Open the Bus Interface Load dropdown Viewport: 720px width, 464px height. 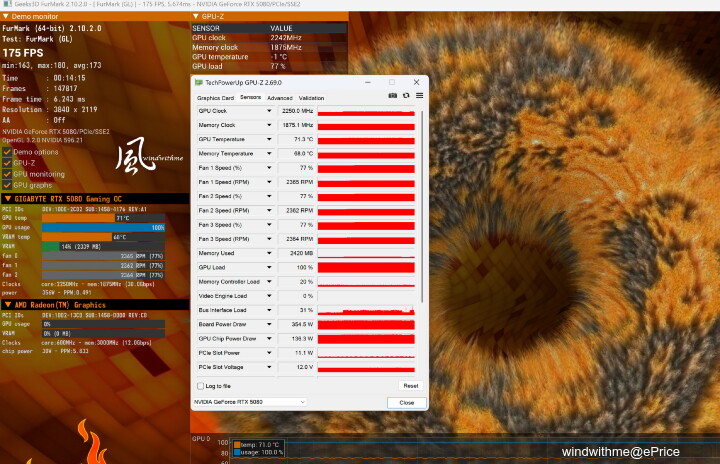point(269,310)
